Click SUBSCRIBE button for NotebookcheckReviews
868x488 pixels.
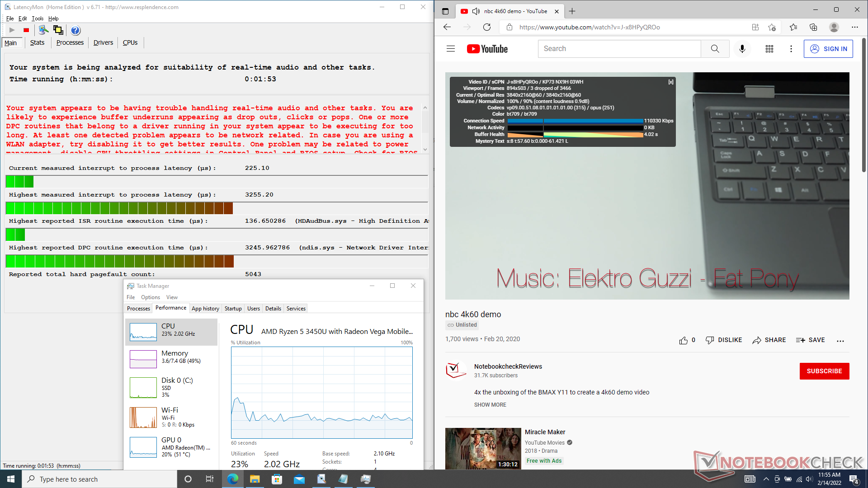[824, 371]
